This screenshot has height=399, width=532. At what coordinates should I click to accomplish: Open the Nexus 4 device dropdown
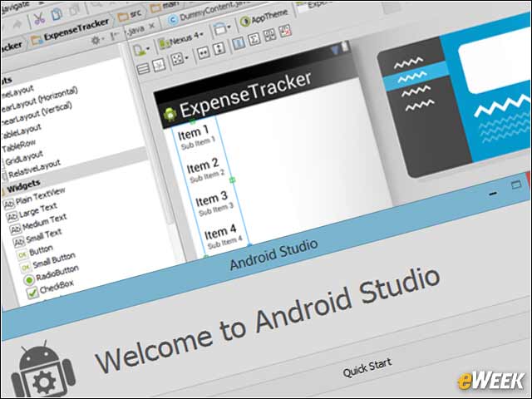pos(181,40)
